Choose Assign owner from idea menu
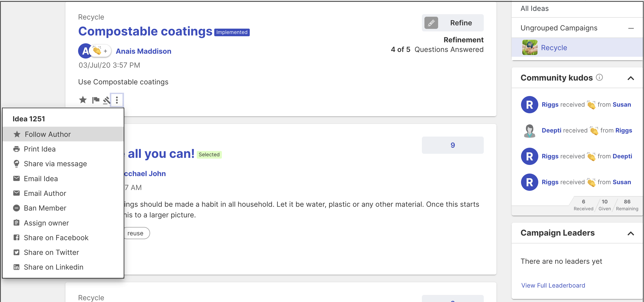Screen dimensions: 644x302 click(46, 223)
